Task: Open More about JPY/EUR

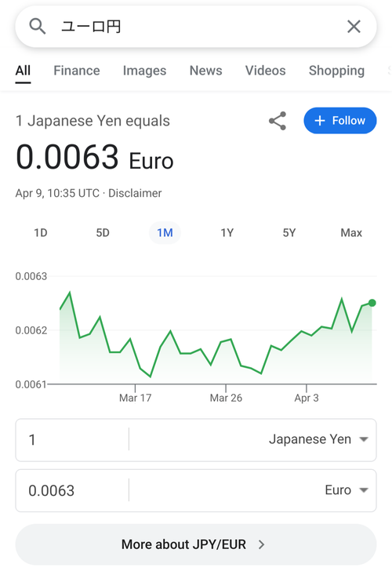Action: tap(196, 544)
